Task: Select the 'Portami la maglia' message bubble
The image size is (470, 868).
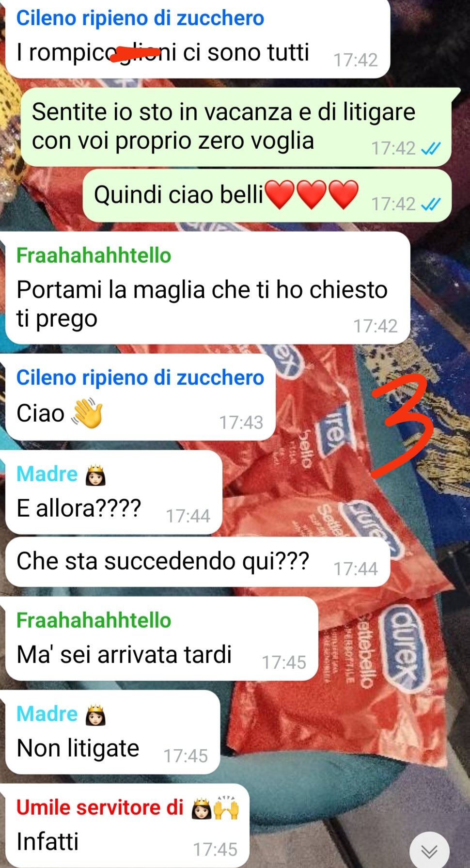Action: [207, 288]
